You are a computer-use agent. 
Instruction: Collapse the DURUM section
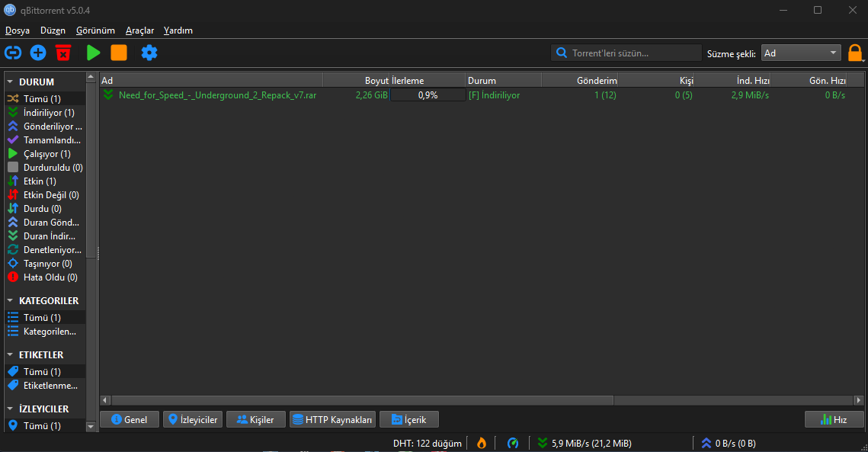[x=10, y=82]
